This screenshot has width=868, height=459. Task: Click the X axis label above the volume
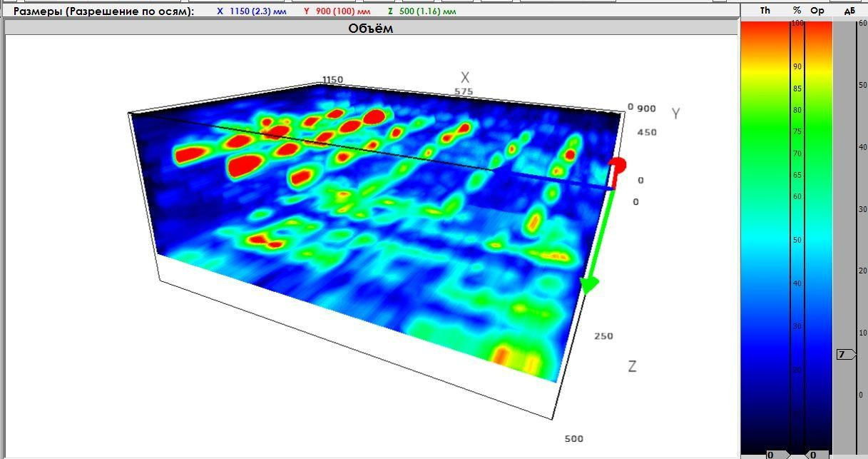465,77
